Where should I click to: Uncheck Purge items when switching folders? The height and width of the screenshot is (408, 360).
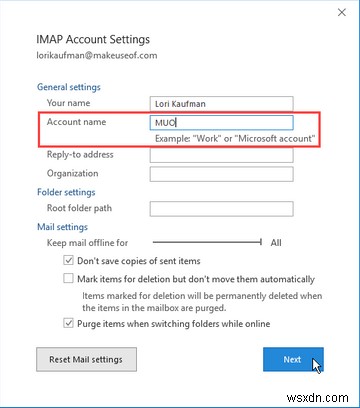coord(68,323)
